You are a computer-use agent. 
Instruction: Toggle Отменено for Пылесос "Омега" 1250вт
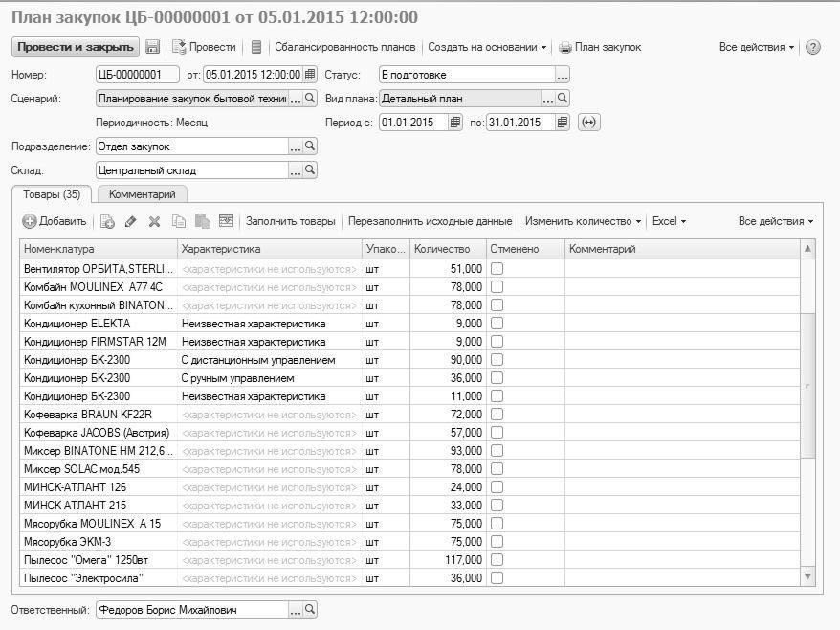click(497, 560)
